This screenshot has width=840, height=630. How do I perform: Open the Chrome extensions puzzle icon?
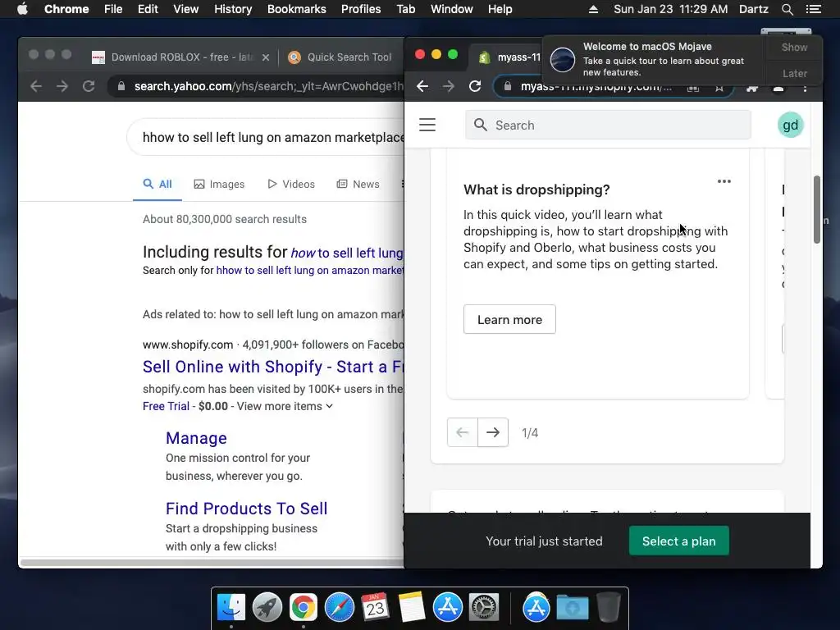pyautogui.click(x=752, y=89)
